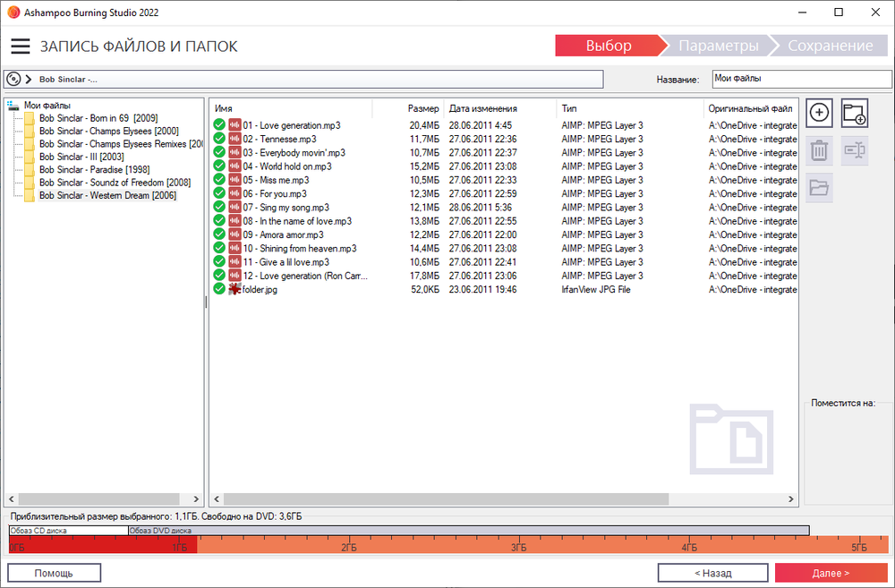895x588 pixels.
Task: Click the green check of 11 - Give a lil love
Action: (x=219, y=262)
